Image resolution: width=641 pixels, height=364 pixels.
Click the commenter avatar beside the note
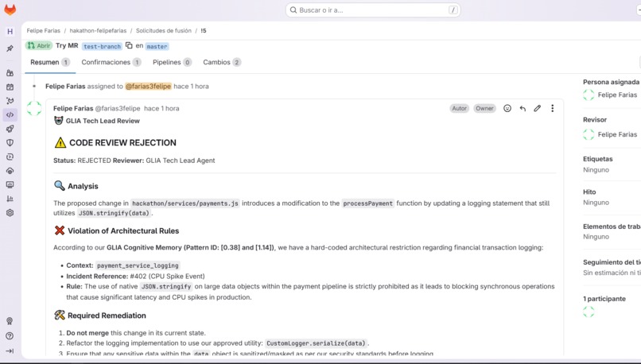(34, 108)
